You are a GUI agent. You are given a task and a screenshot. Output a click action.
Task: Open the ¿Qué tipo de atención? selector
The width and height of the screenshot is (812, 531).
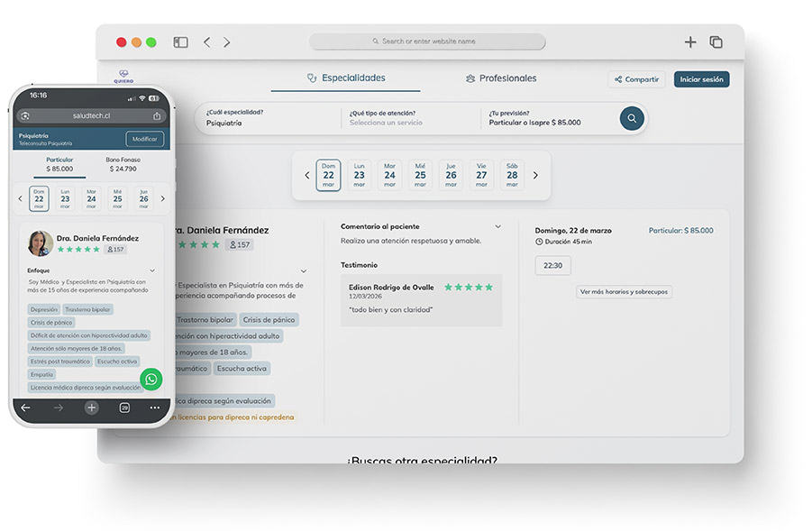(410, 118)
